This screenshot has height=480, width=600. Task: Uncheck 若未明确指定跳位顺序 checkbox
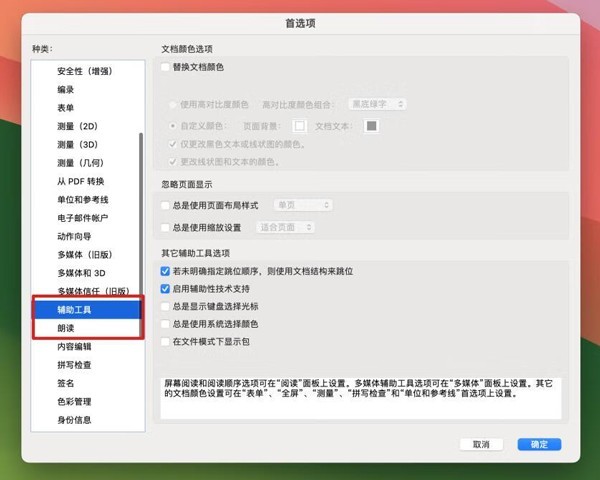click(165, 271)
